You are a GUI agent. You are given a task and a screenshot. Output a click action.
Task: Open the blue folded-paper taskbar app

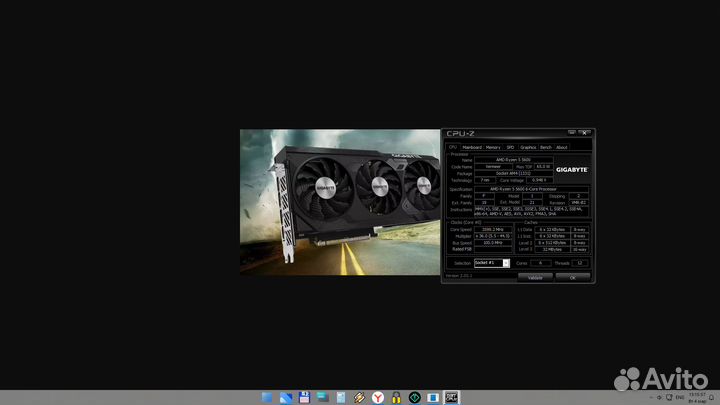click(x=286, y=398)
